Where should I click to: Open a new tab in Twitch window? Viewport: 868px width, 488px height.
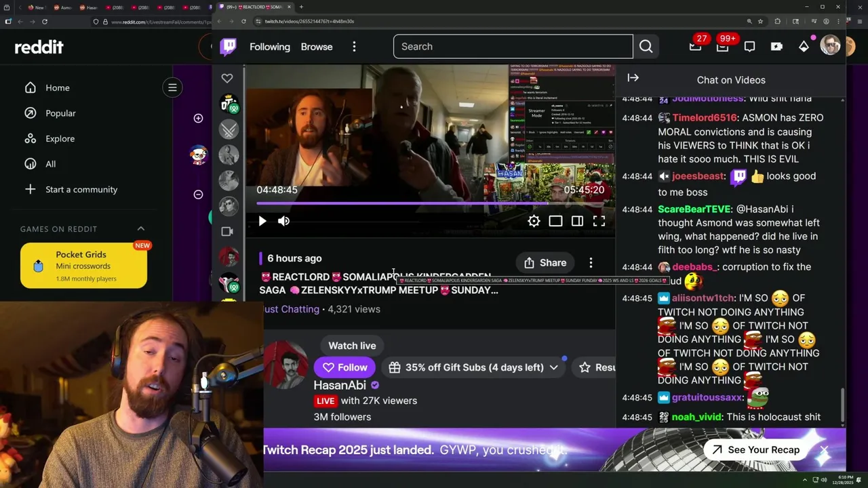tap(301, 7)
